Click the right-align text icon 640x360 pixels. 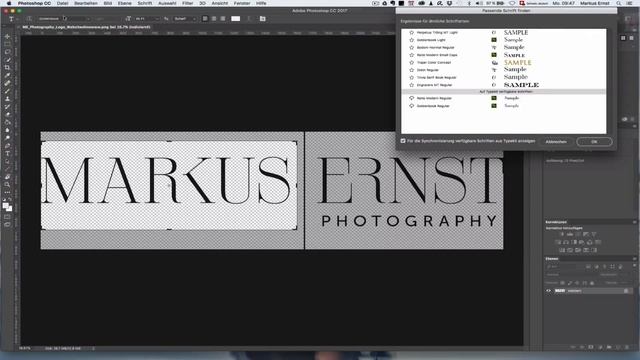click(x=223, y=19)
